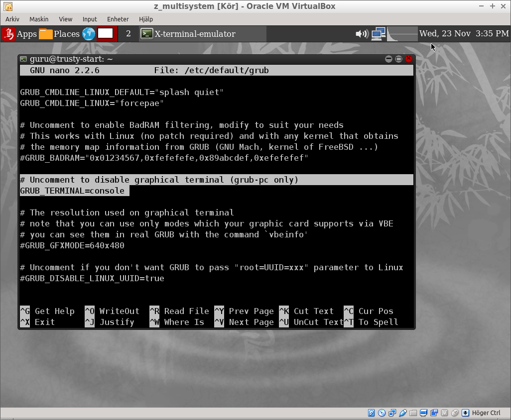Open the web browser globe launcher

[89, 34]
